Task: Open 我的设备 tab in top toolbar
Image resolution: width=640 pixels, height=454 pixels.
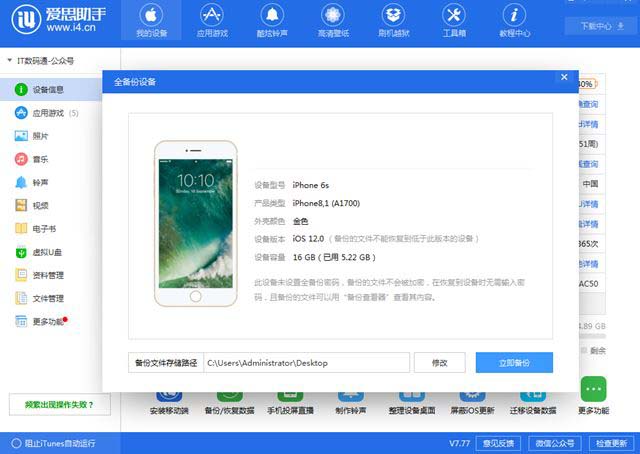Action: [151, 20]
